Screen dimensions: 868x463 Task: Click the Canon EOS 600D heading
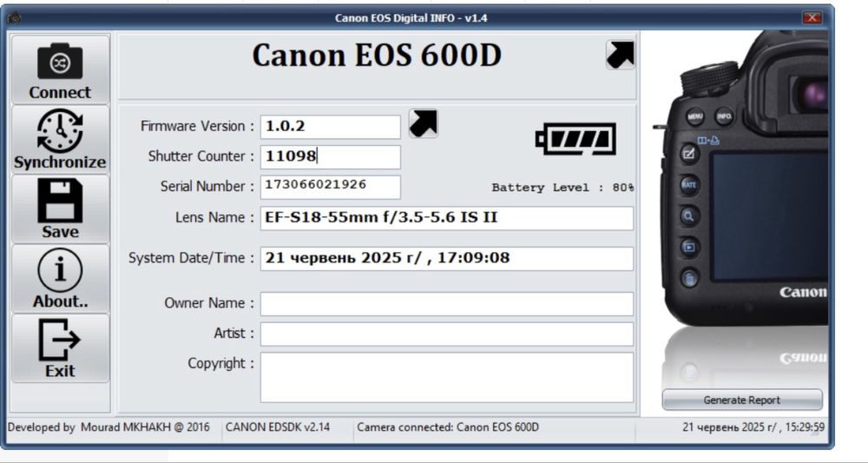[377, 56]
